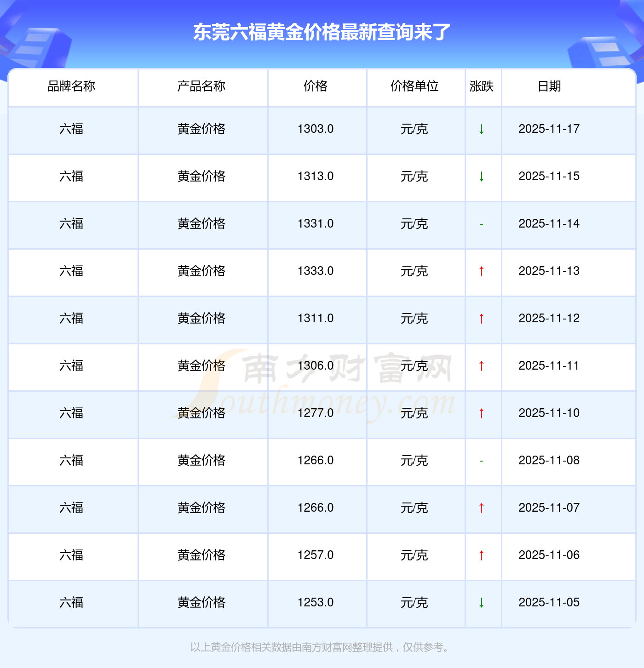
Task: Click 黄金价格 in the 2025-11-10 row
Action: pos(201,413)
